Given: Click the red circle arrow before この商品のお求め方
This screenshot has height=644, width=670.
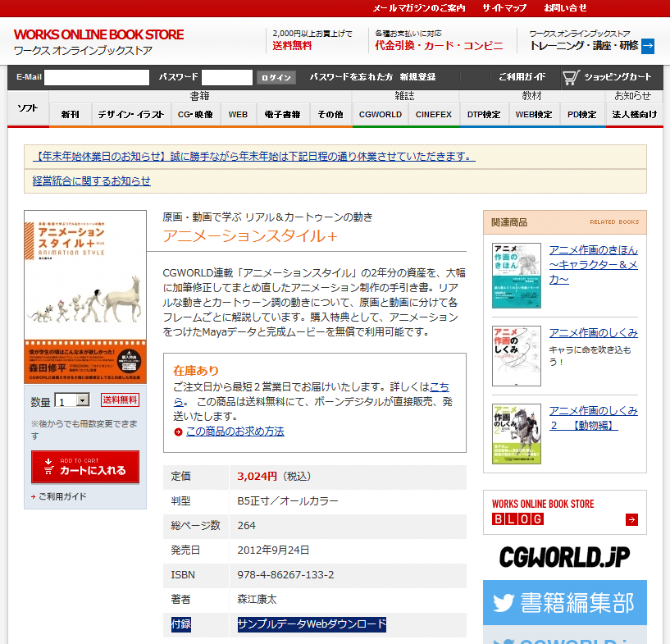Looking at the screenshot, I should tap(178, 432).
